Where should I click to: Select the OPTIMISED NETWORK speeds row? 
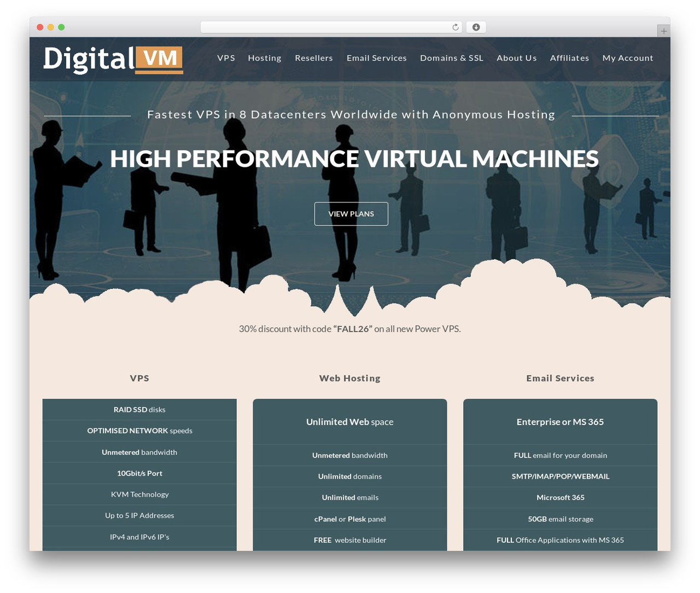(x=139, y=431)
